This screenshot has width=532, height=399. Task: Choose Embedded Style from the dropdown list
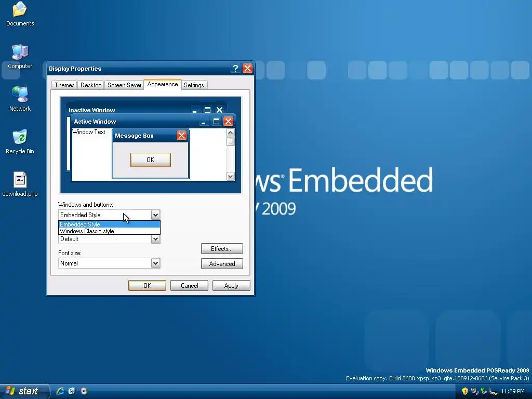point(109,224)
